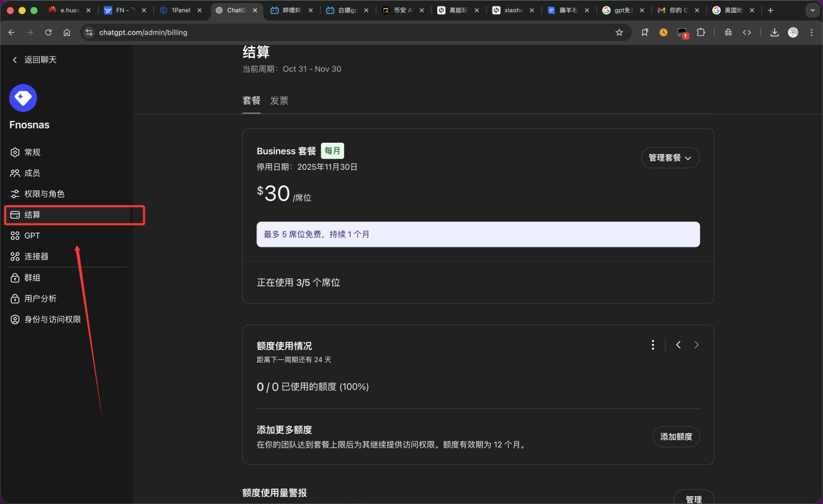
Task: Switch to the 发票 invoices tab
Action: (279, 100)
